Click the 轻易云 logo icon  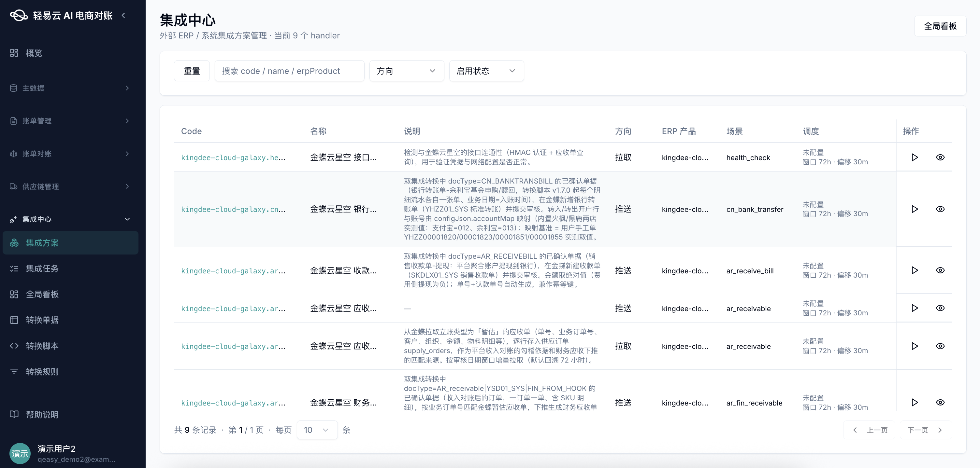(x=19, y=16)
